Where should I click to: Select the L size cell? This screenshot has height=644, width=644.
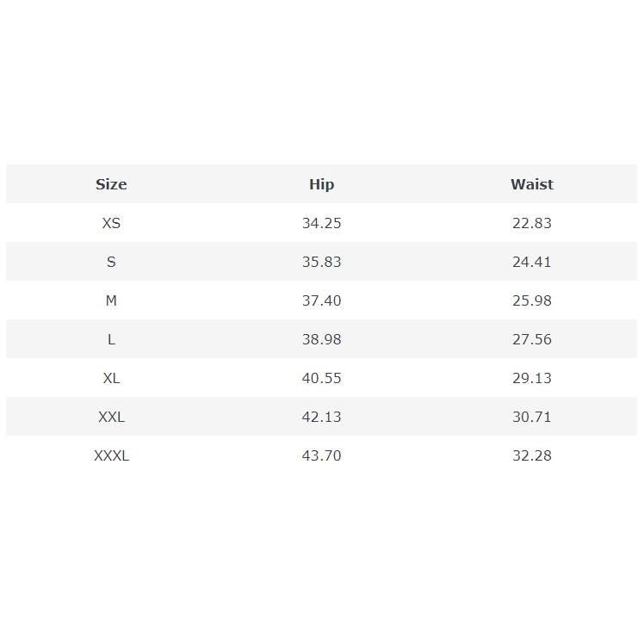point(111,339)
